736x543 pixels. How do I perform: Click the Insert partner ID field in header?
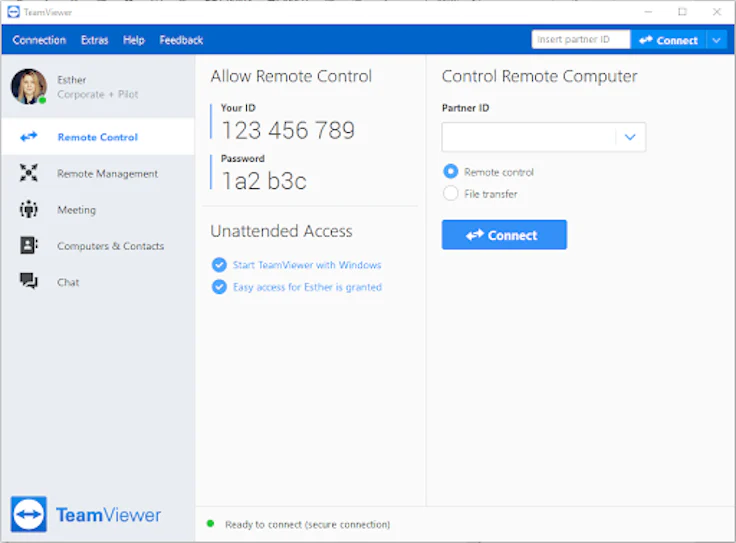pos(581,39)
